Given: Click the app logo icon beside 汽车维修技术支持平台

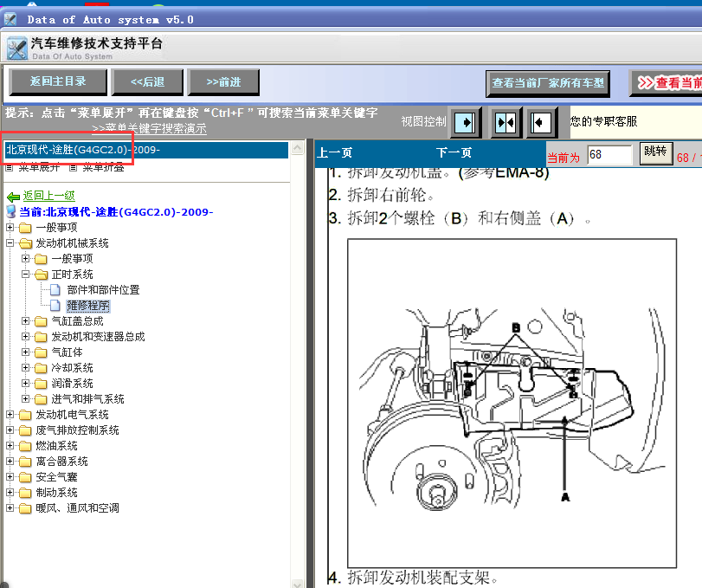Looking at the screenshot, I should point(17,48).
